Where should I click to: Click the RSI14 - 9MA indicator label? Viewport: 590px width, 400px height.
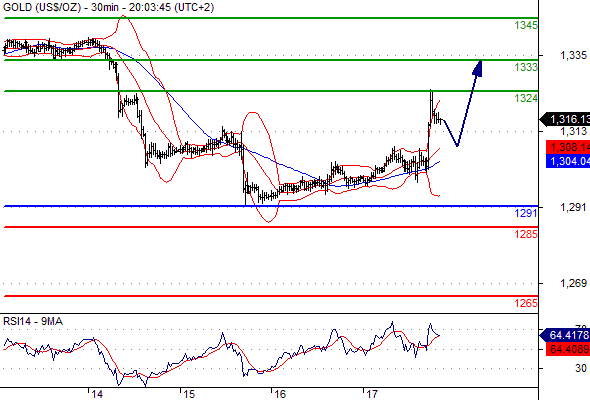click(33, 321)
